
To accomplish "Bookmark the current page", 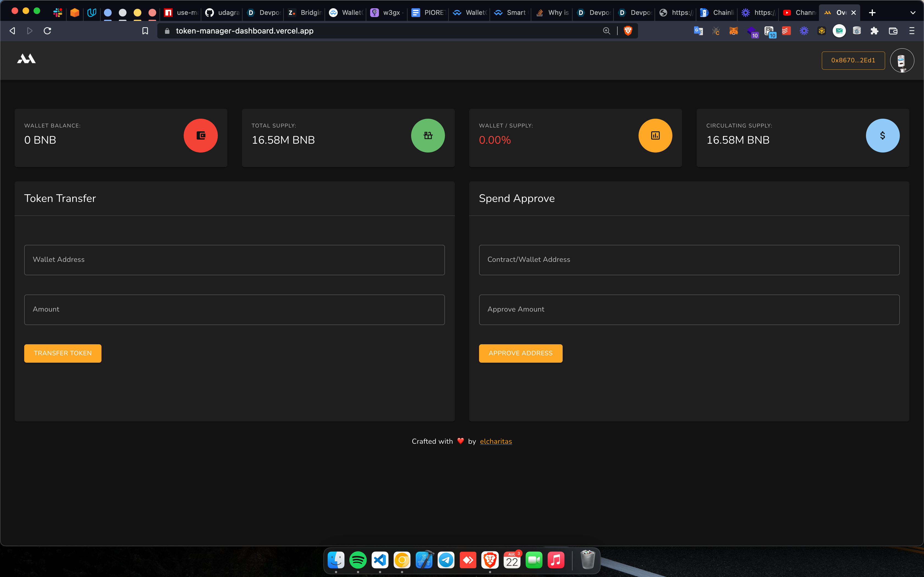I will click(x=145, y=31).
